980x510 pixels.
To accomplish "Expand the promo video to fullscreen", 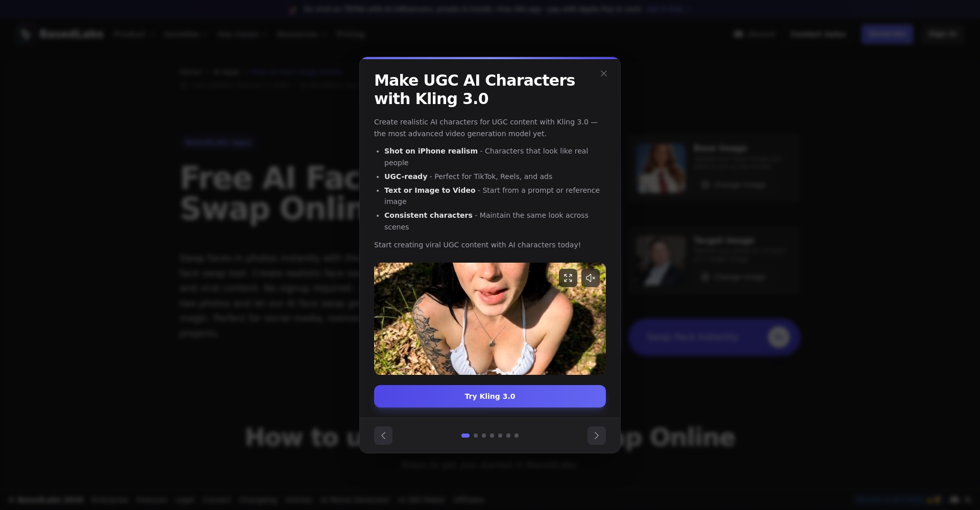I will click(x=568, y=278).
